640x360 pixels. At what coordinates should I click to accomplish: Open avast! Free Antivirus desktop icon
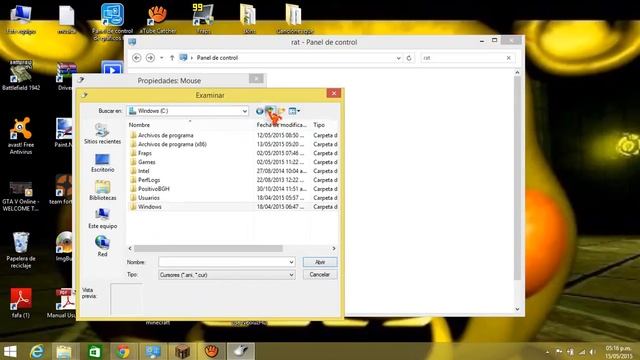21,136
